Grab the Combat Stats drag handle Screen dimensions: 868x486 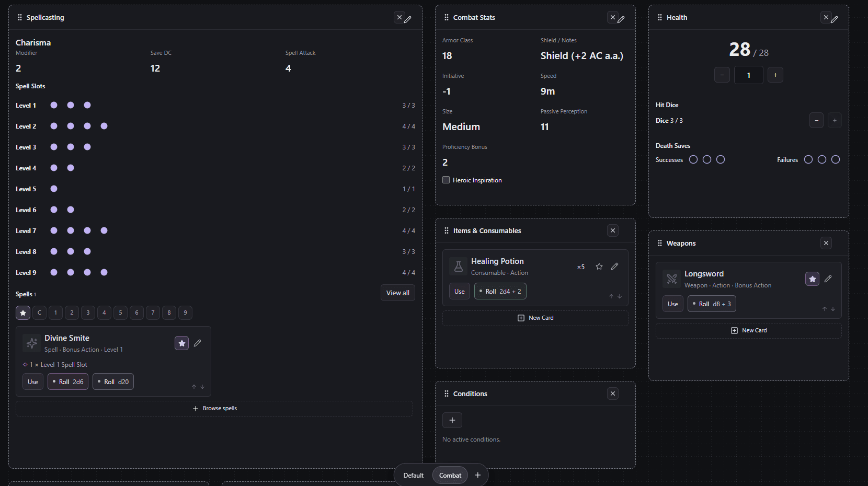point(447,17)
